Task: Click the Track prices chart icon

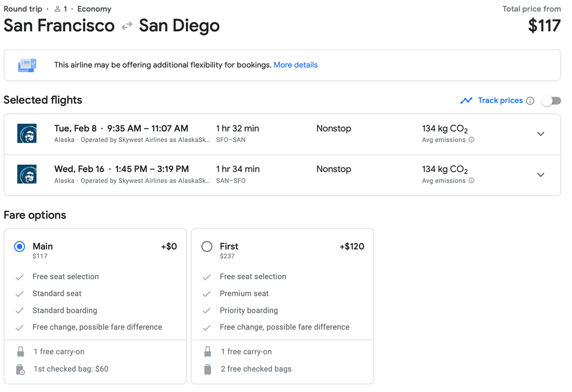Action: 467,101
